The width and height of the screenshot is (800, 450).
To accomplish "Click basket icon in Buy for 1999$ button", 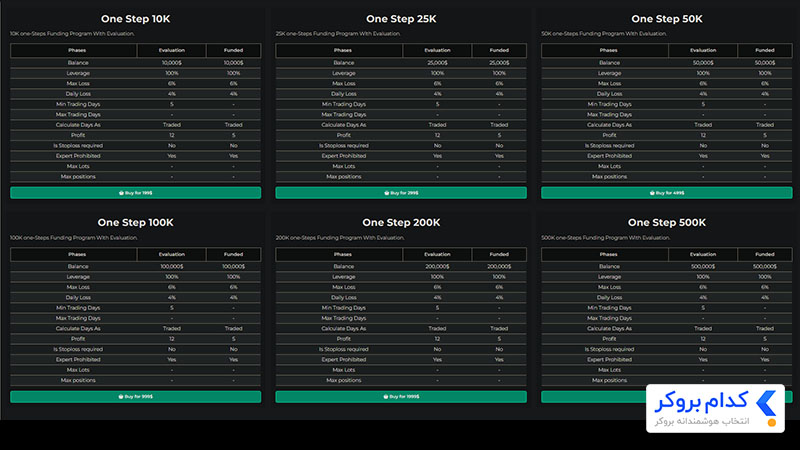I will (x=386, y=396).
